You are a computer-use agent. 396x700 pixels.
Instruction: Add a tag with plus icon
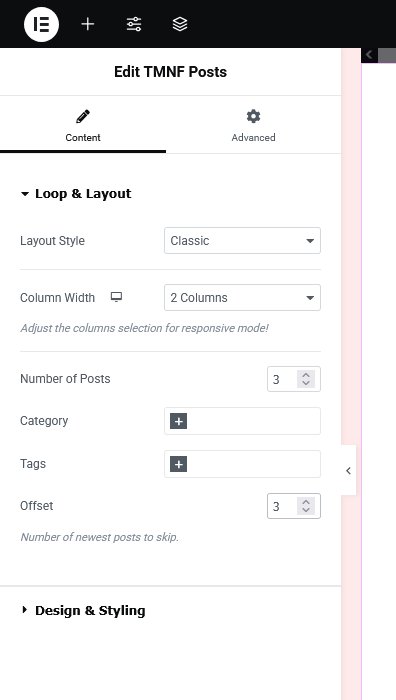(179, 464)
